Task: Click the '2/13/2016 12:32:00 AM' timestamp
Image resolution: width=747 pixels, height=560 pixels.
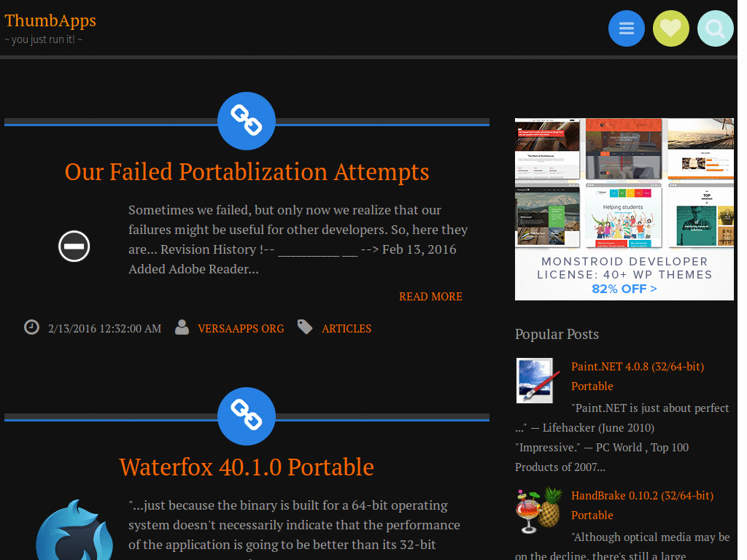Action: [x=104, y=329]
